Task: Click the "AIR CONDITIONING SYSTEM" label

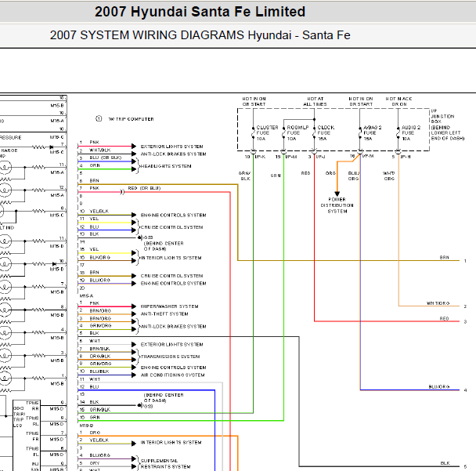Action: [x=172, y=375]
